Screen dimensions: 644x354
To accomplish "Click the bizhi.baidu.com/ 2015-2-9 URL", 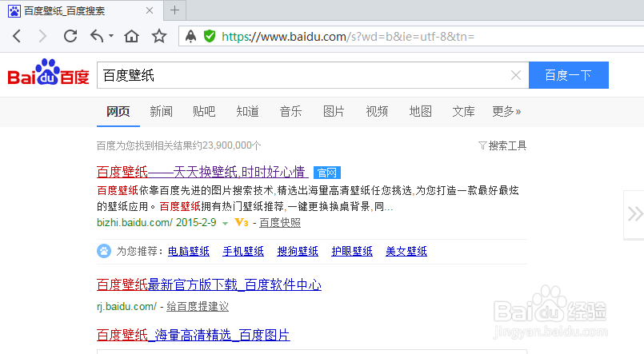I will pos(157,223).
